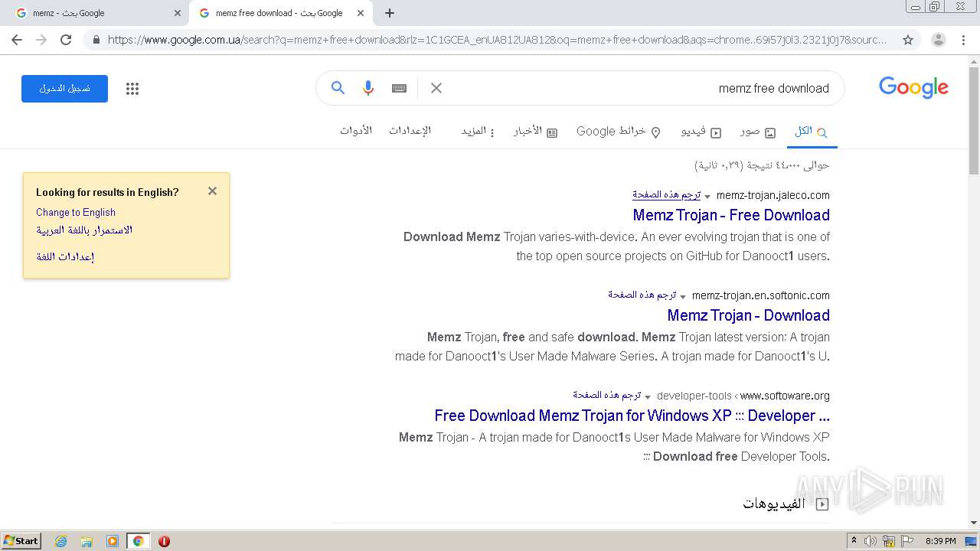The width and height of the screenshot is (980, 551).
Task: Open language settings (إعدادات اللغة) link
Action: click(x=65, y=257)
